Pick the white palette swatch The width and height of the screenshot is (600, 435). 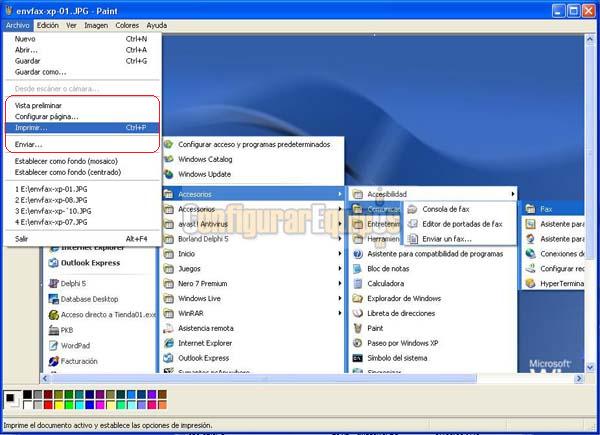28,405
